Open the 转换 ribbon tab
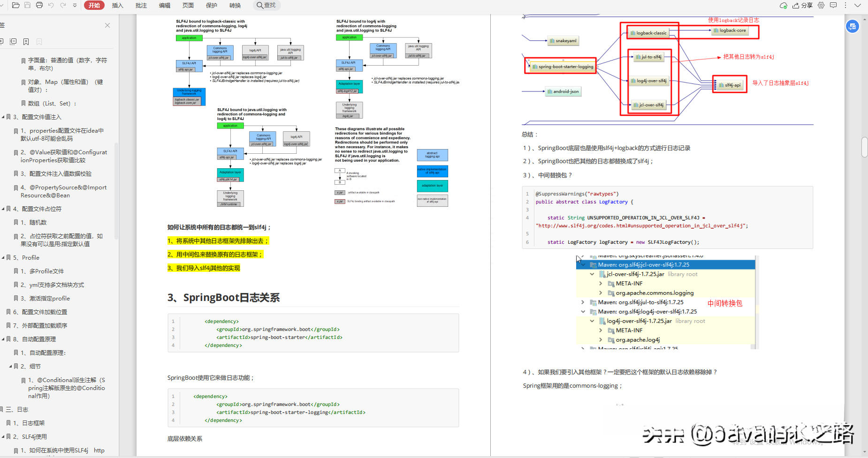The width and height of the screenshot is (868, 458). pos(235,5)
